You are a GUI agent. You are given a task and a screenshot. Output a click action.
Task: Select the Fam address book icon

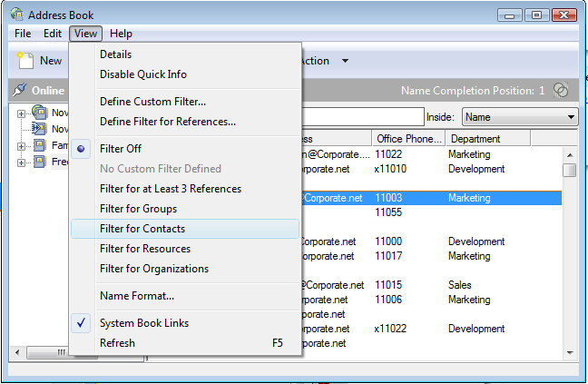click(x=40, y=145)
